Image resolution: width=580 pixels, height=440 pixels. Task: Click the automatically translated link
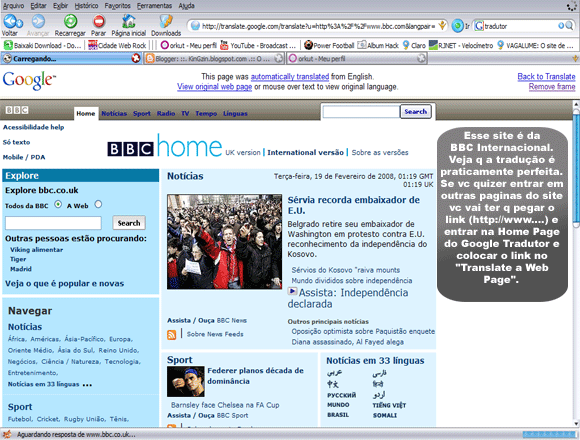[x=290, y=77]
